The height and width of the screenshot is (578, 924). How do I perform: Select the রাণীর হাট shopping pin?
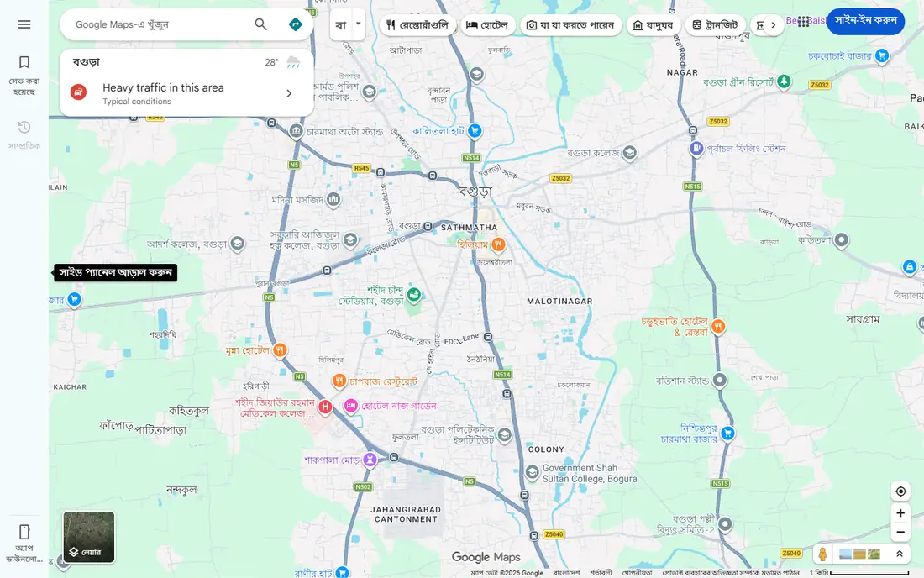pyautogui.click(x=342, y=572)
